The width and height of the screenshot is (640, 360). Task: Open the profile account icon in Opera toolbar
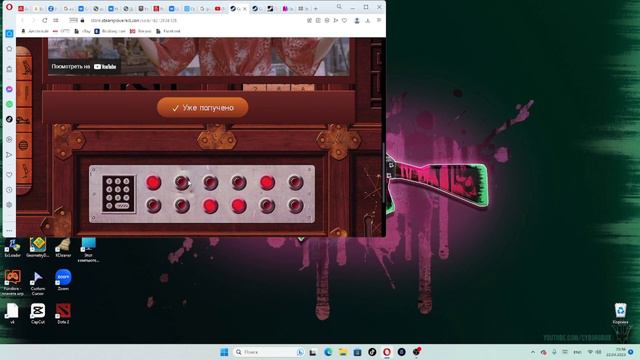click(x=357, y=20)
